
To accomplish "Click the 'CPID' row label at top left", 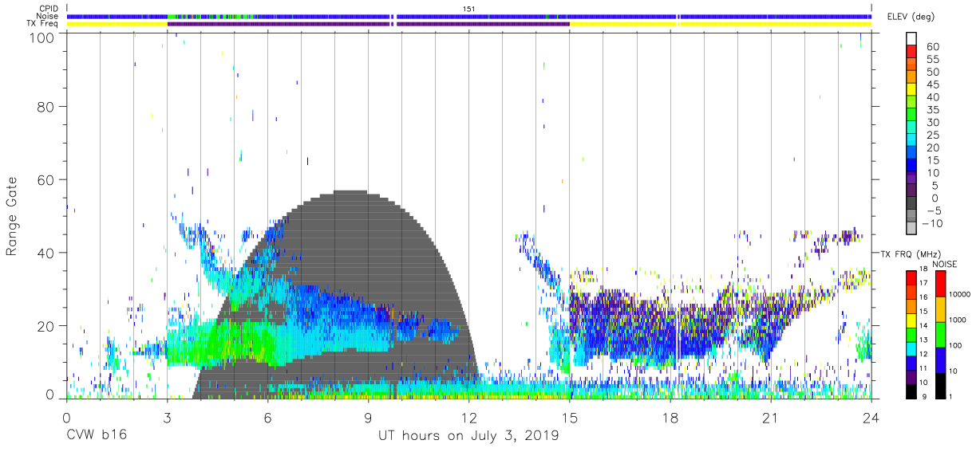I will point(48,8).
